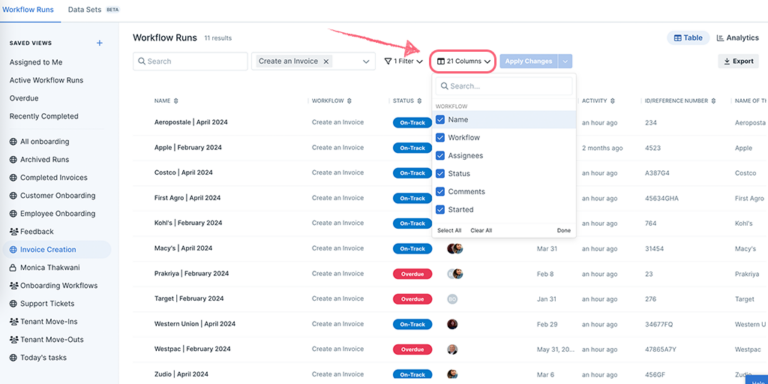Click the sort icon beside STATUS header
768x384 pixels.
pyautogui.click(x=419, y=101)
